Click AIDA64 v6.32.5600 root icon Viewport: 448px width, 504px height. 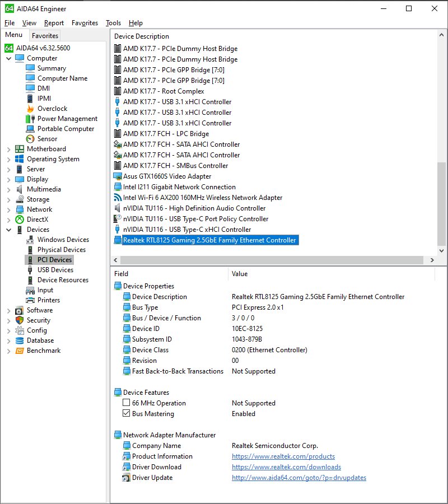9,48
